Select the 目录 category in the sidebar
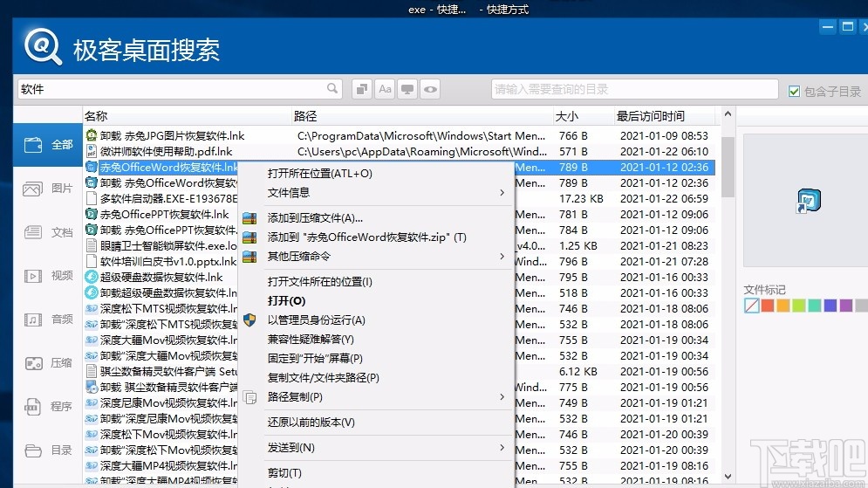The width and height of the screenshot is (868, 488). 48,450
